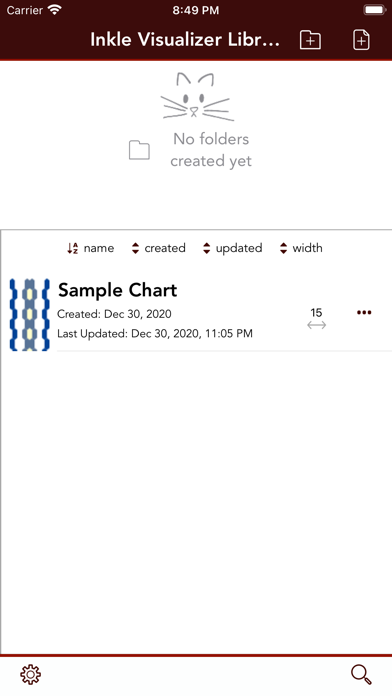Sort charts by name
This screenshot has height=696, width=392.
click(x=91, y=248)
